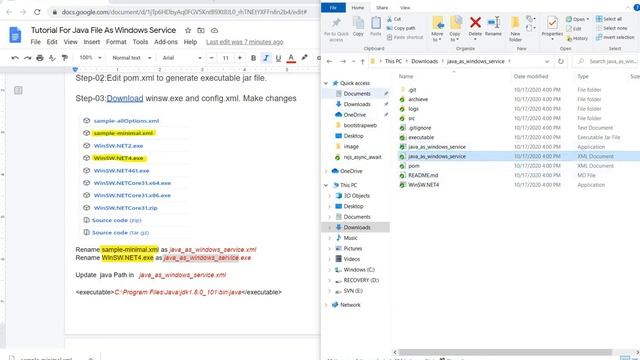Click the Properties icon in ribbon

[x=552, y=27]
